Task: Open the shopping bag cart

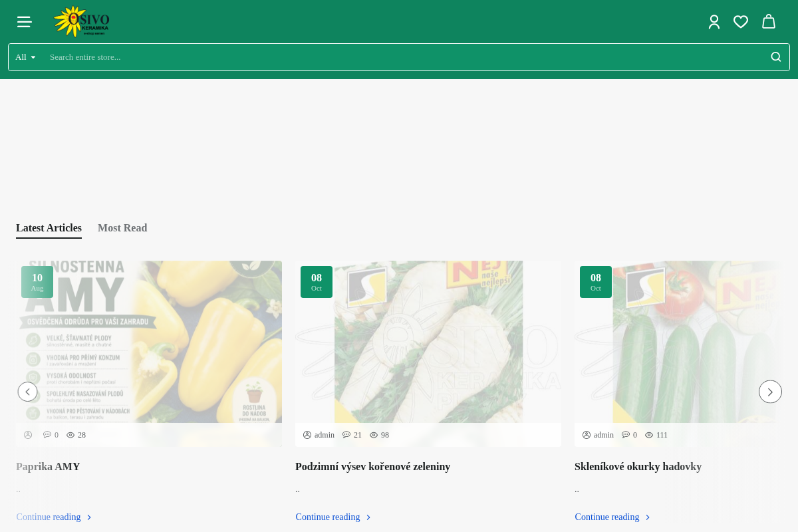Action: (769, 22)
